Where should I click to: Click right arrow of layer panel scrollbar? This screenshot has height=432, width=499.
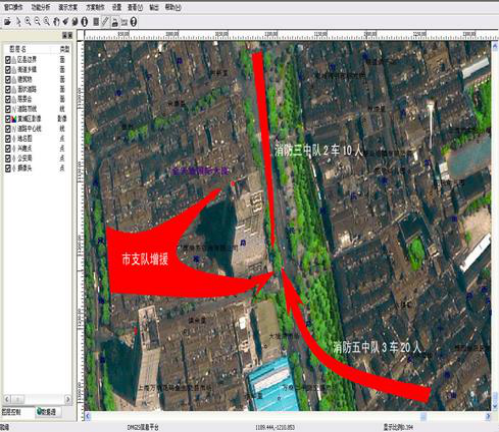pyautogui.click(x=68, y=399)
